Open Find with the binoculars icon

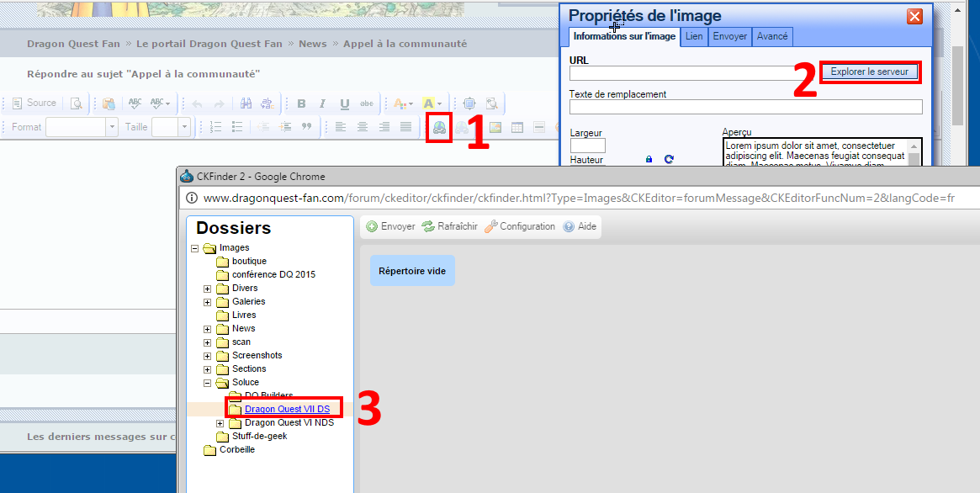246,103
